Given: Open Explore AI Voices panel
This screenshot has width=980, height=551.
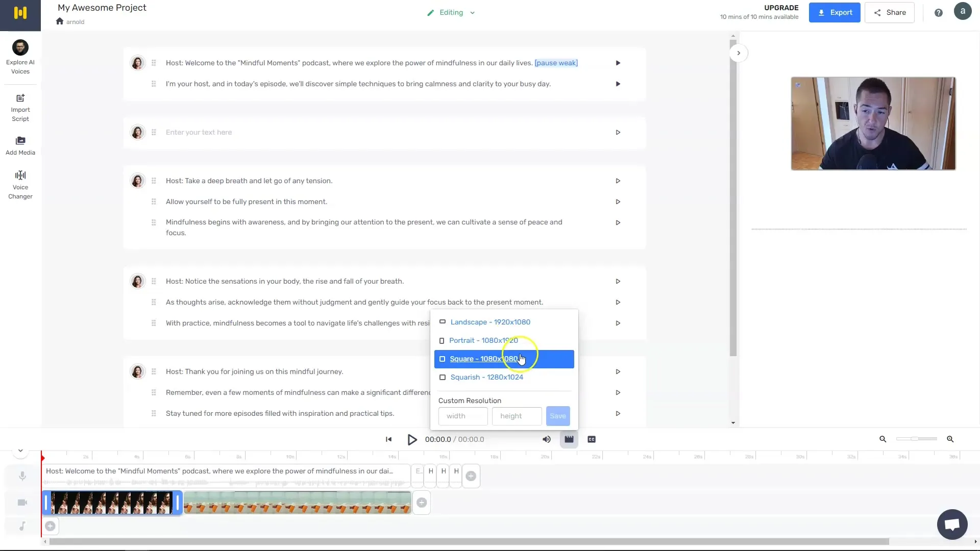Looking at the screenshot, I should 20,57.
